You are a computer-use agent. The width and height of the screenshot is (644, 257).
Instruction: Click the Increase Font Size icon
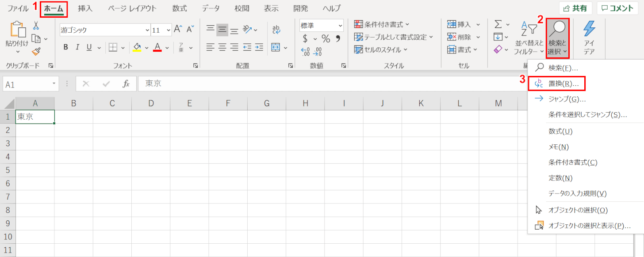(178, 30)
